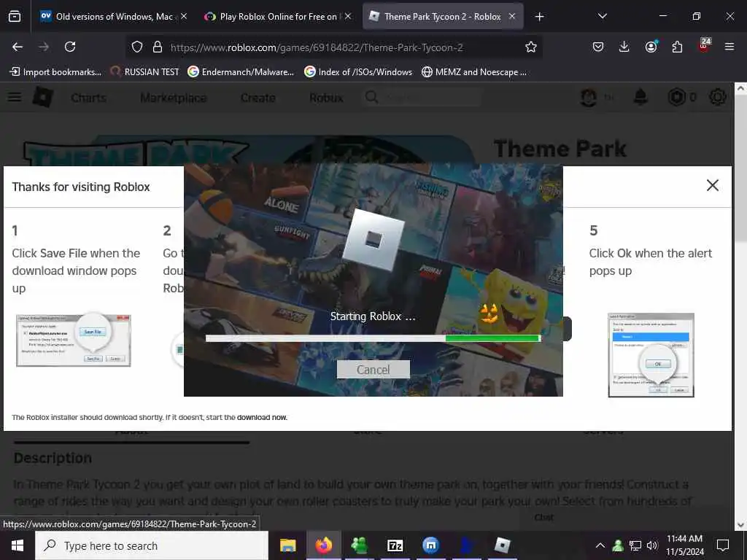Close the Play Roblox Online tab
Viewport: 747px width, 560px height.
point(348,16)
